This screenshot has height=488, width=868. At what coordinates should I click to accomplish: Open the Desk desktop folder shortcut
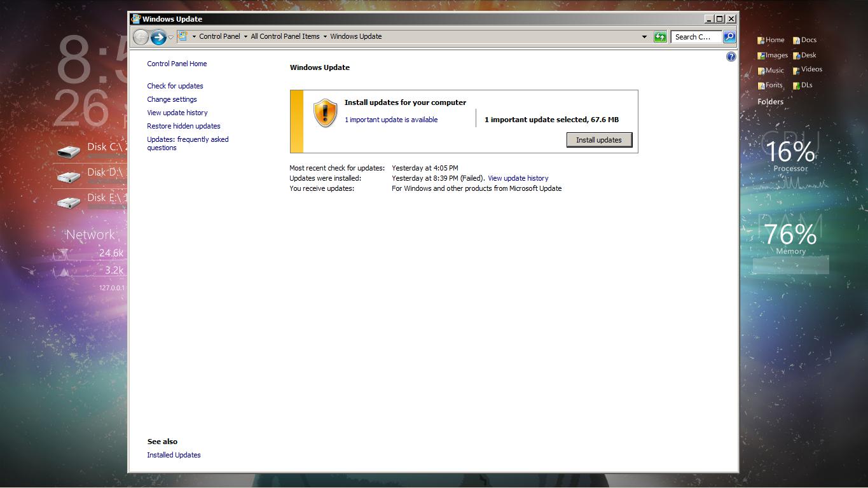(x=804, y=55)
